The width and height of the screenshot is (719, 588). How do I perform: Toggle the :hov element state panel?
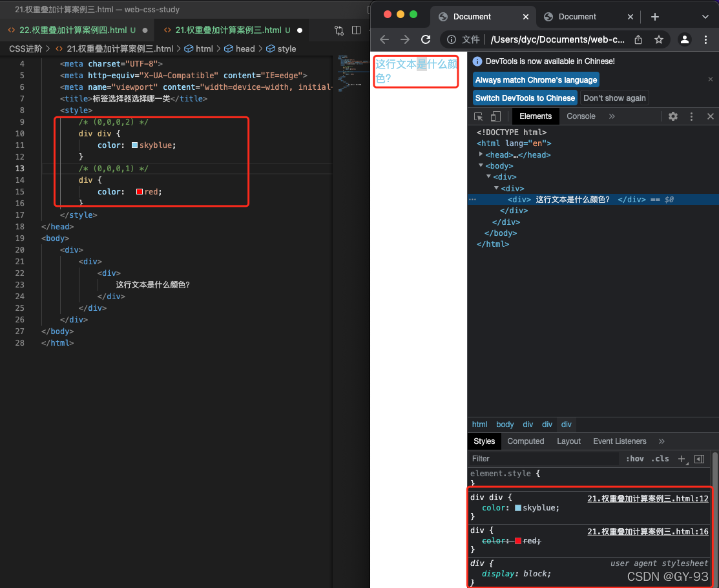tap(634, 459)
